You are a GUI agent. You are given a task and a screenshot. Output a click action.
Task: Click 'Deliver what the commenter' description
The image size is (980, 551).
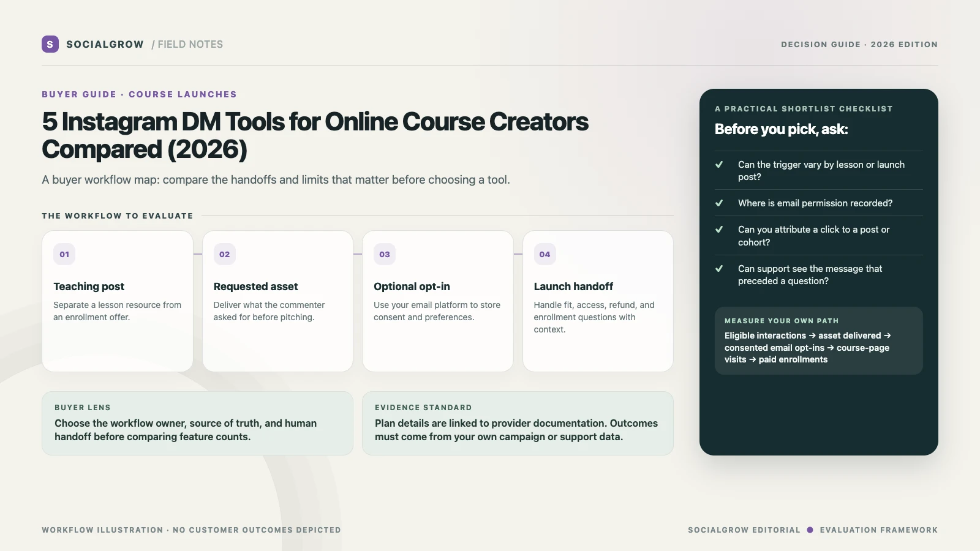click(269, 311)
